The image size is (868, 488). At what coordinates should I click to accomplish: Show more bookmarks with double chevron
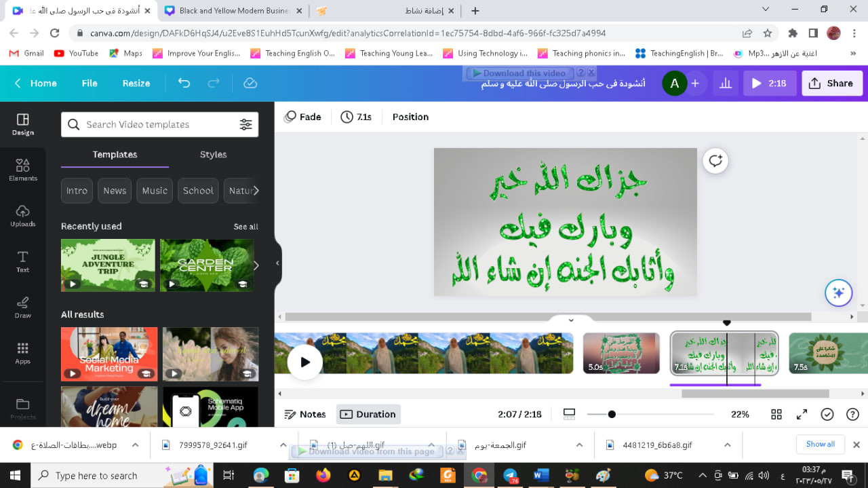853,53
